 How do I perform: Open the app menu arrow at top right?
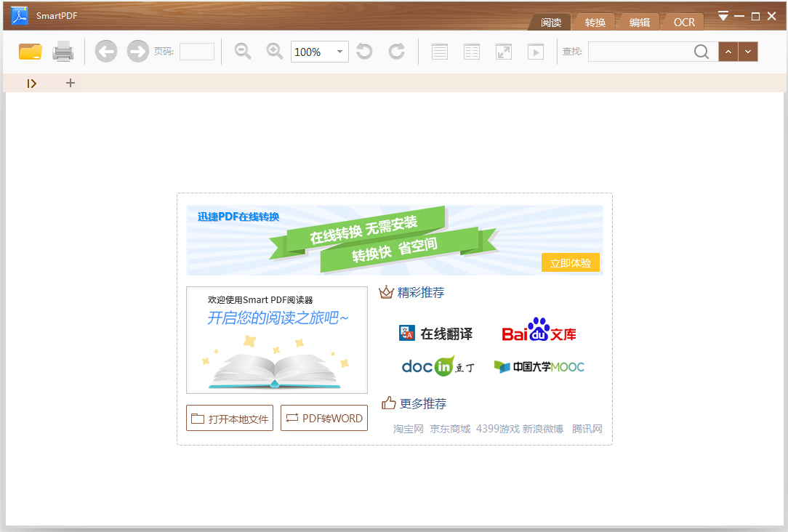pos(723,15)
